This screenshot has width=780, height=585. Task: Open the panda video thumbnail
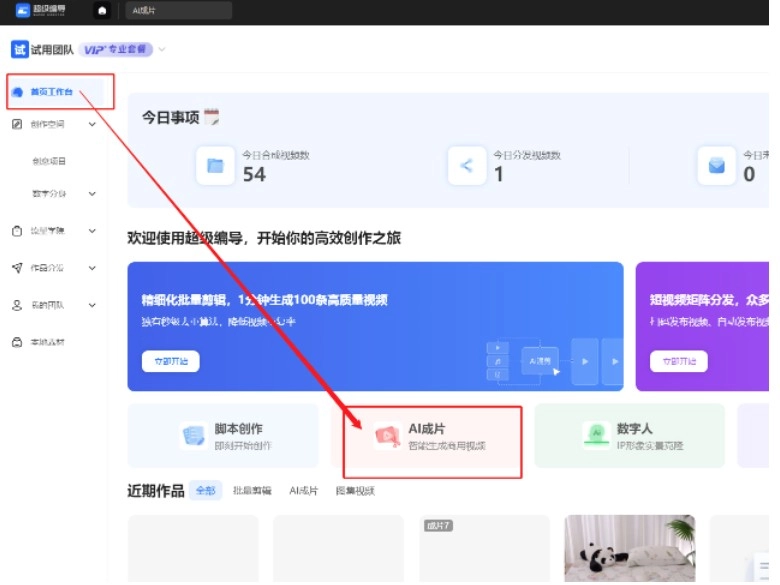coord(629,549)
